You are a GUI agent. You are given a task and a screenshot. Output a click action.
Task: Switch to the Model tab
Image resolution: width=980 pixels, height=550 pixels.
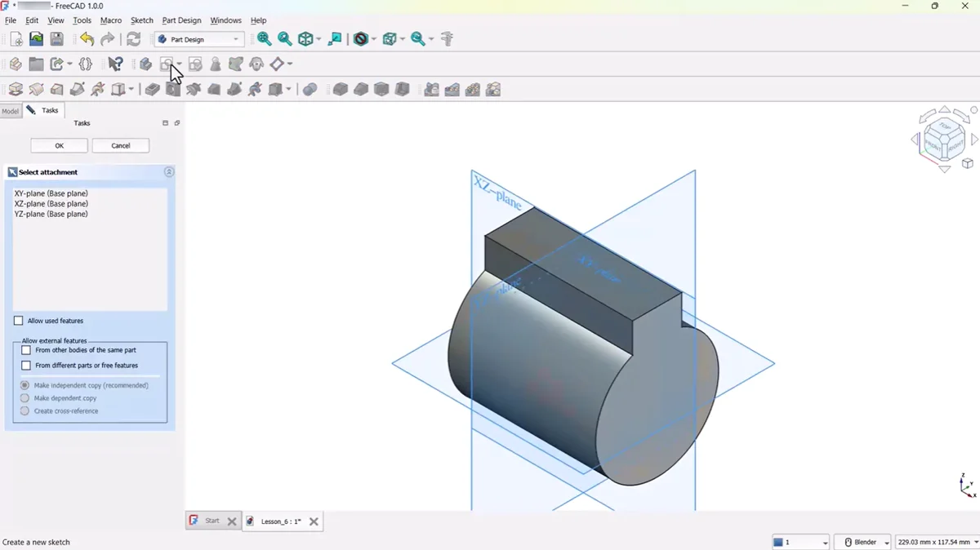pyautogui.click(x=11, y=111)
